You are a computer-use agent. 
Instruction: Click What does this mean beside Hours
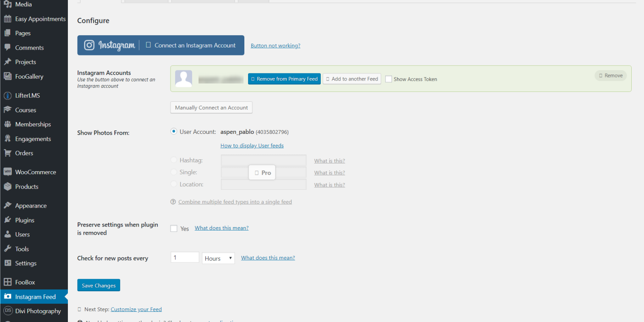(268, 258)
